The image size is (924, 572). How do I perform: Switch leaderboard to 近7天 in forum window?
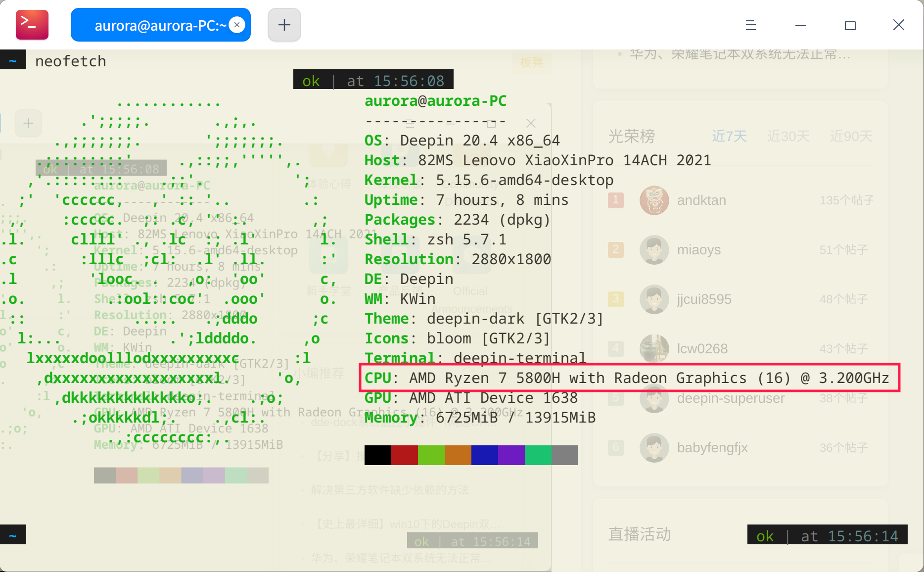(730, 136)
